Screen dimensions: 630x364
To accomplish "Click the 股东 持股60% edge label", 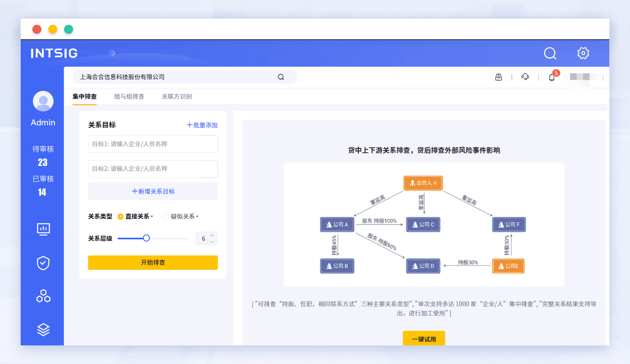I will coord(382,242).
